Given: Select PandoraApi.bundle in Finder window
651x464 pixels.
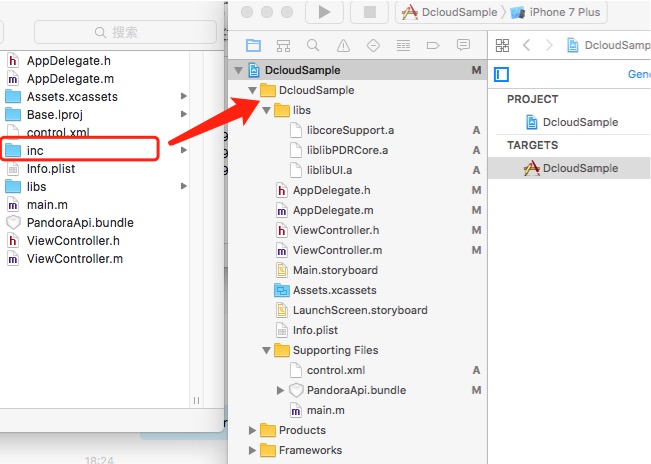Looking at the screenshot, I should (80, 222).
